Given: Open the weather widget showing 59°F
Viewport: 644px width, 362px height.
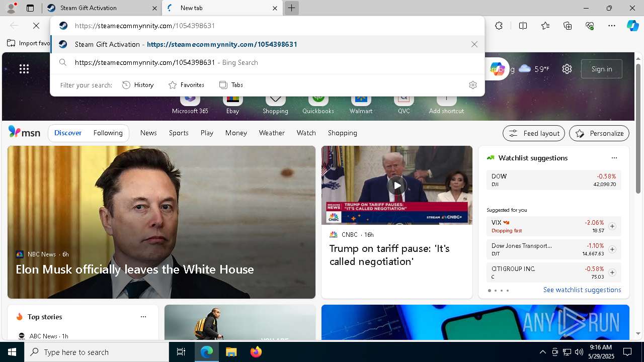Looking at the screenshot, I should click(x=534, y=69).
